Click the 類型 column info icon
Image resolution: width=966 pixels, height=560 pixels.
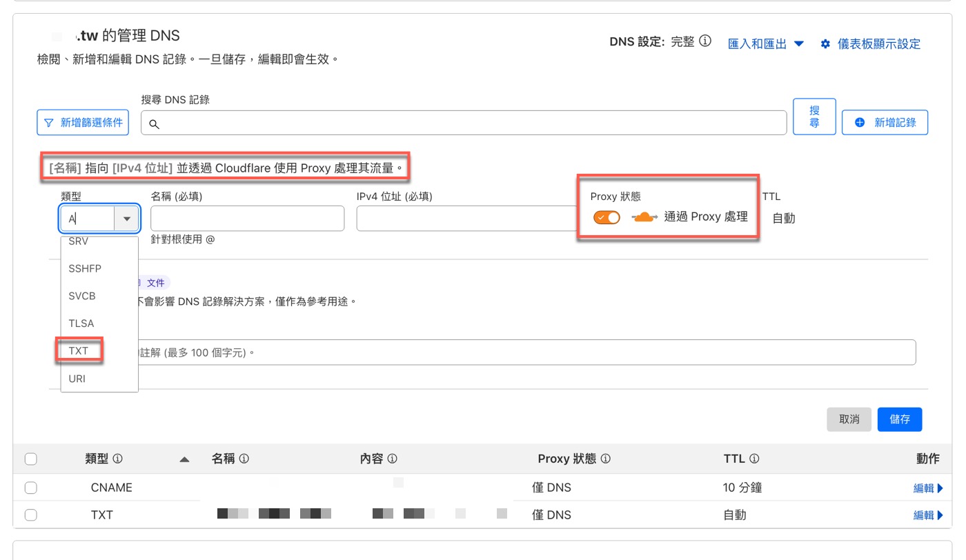[x=118, y=459]
